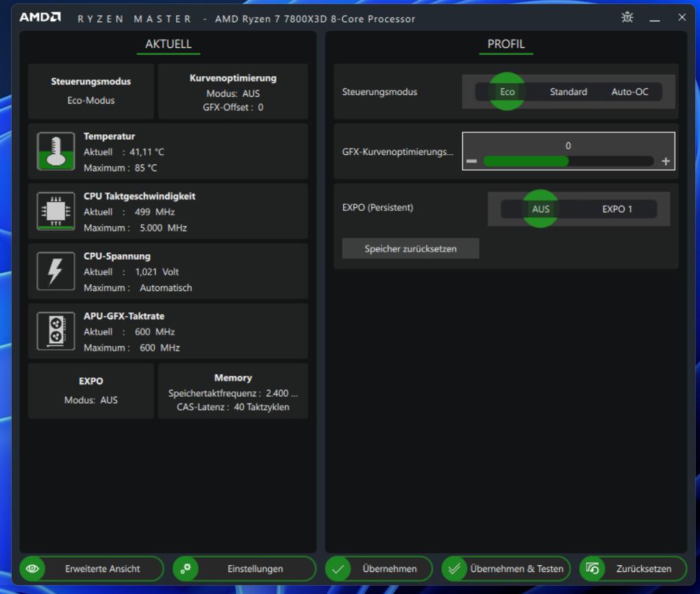Click current voltage 1,021 Volt

coord(157,271)
